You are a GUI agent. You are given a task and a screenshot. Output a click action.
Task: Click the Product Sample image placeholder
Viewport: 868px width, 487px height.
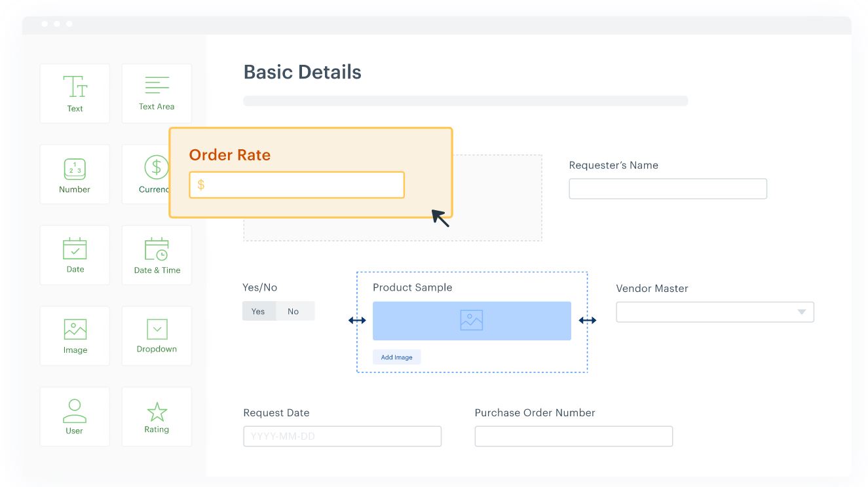[472, 321]
